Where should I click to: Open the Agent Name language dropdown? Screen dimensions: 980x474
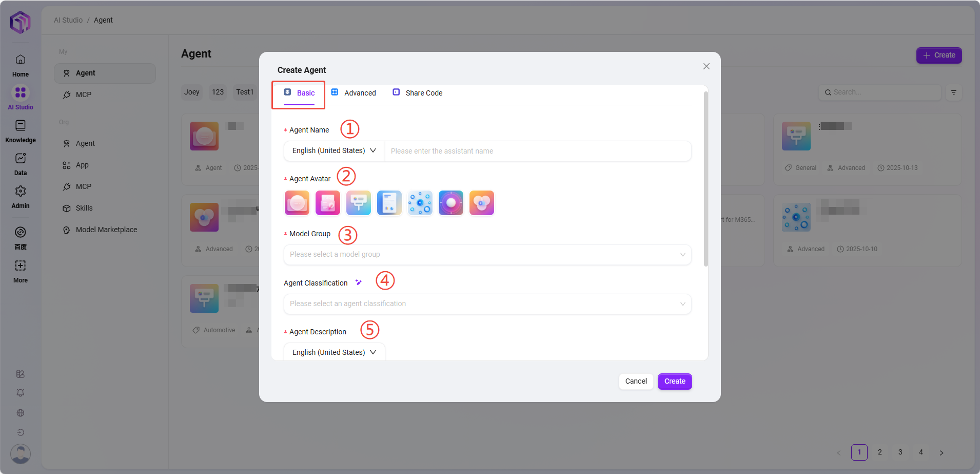click(x=334, y=151)
